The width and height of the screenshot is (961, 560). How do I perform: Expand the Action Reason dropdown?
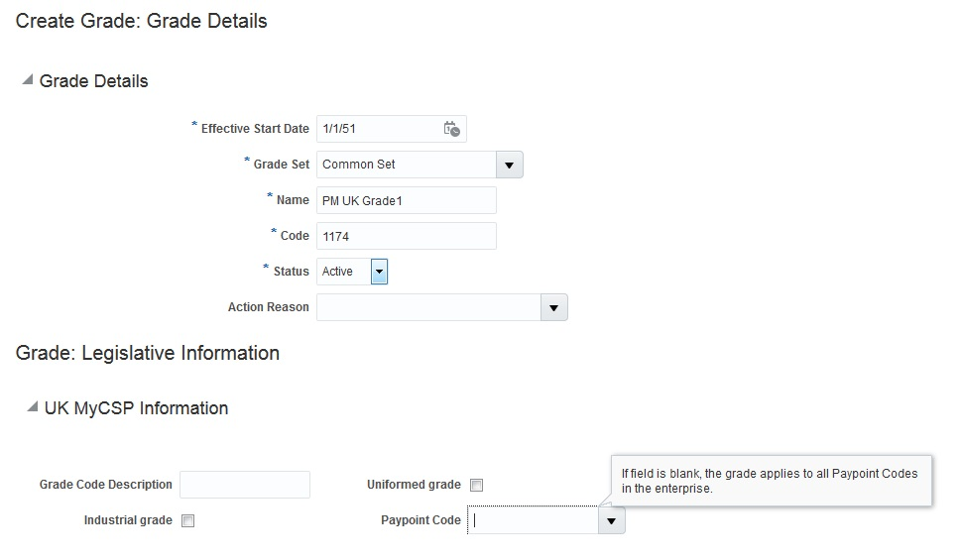(554, 307)
